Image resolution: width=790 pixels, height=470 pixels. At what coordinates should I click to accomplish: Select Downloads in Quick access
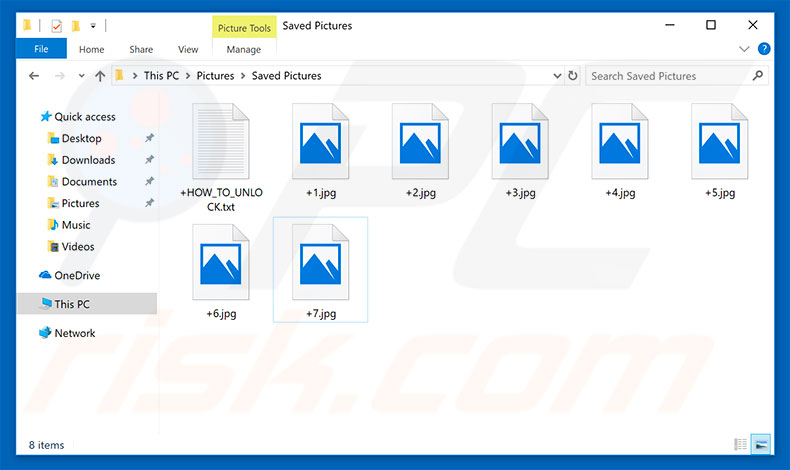[88, 160]
